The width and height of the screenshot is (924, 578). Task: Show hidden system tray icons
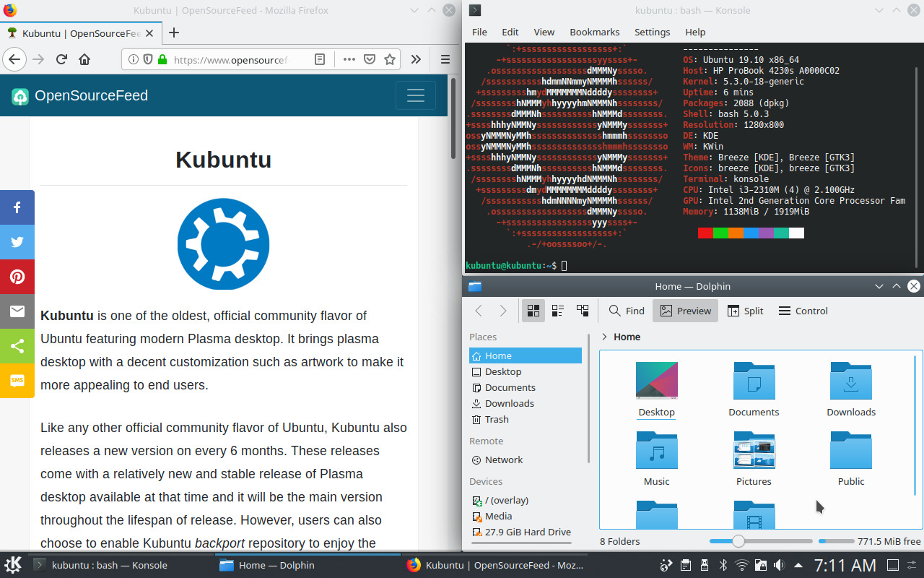point(798,565)
